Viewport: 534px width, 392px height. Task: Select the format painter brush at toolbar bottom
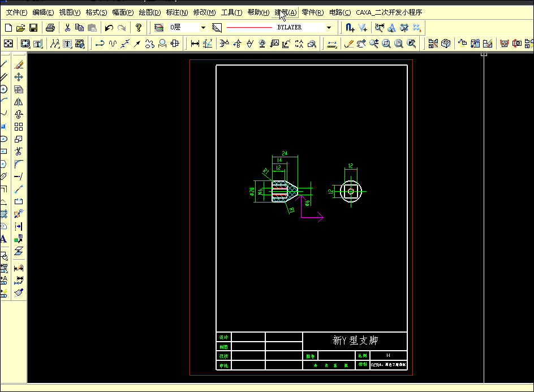click(x=19, y=292)
